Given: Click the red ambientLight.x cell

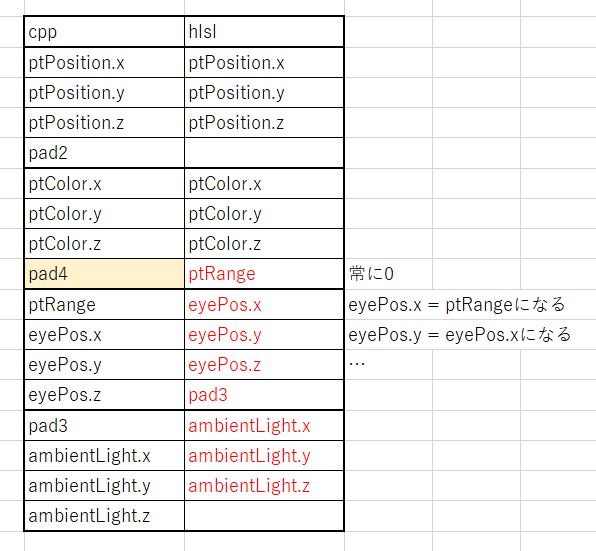Looking at the screenshot, I should [x=264, y=426].
